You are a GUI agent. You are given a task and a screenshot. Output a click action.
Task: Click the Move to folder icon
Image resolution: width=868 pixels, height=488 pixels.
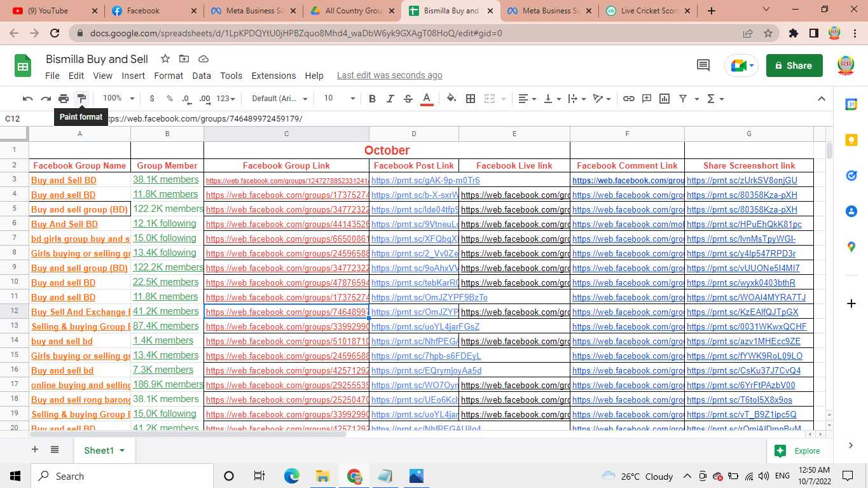(184, 59)
